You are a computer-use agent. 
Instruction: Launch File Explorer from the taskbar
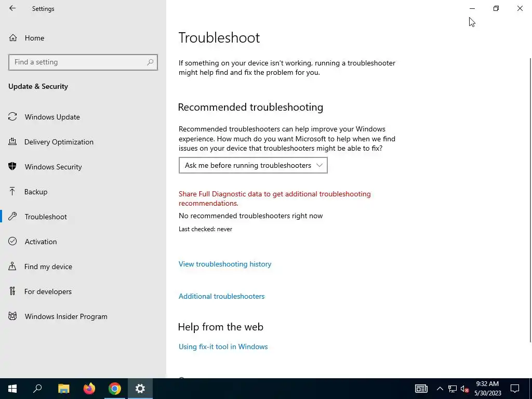coord(63,389)
